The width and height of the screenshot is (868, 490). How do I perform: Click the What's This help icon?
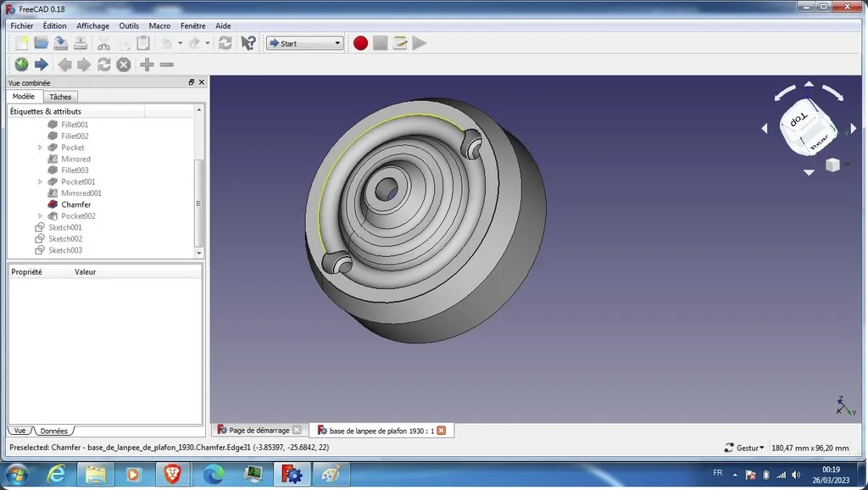pos(248,43)
